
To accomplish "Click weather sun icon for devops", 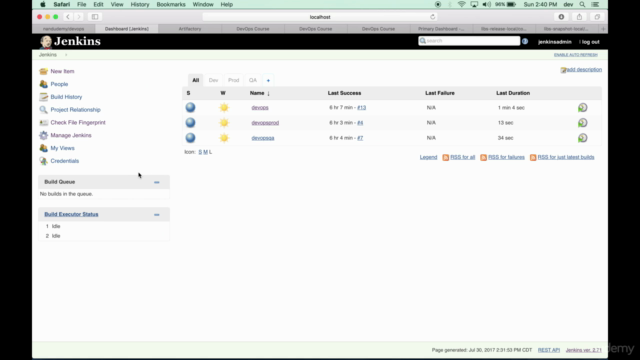I will [x=224, y=107].
